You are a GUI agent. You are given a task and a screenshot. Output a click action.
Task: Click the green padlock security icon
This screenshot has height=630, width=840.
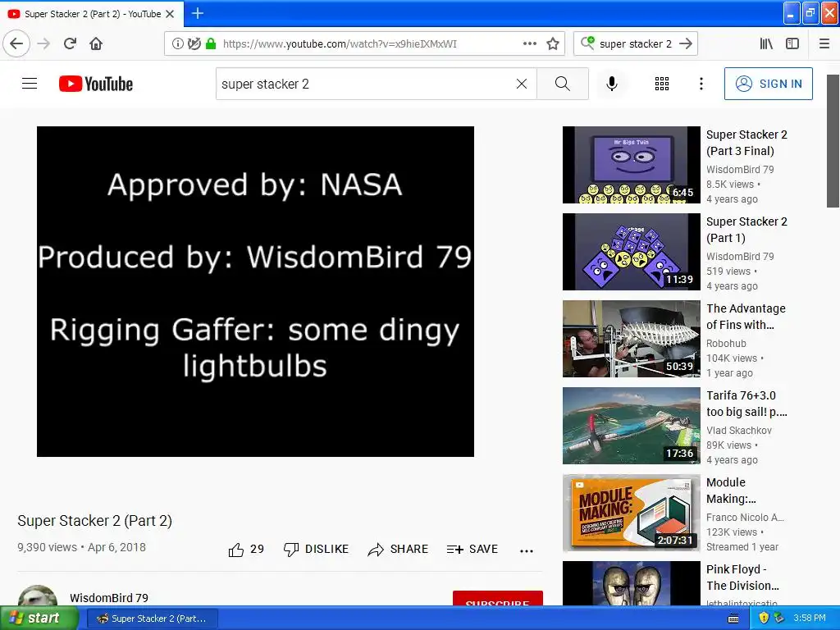pos(211,43)
